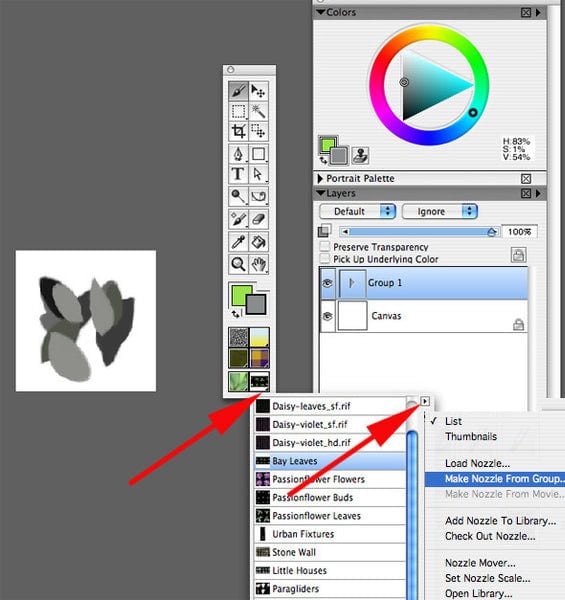Viewport: 565px width, 600px height.
Task: Collapse the Layers panel
Action: coord(321,193)
